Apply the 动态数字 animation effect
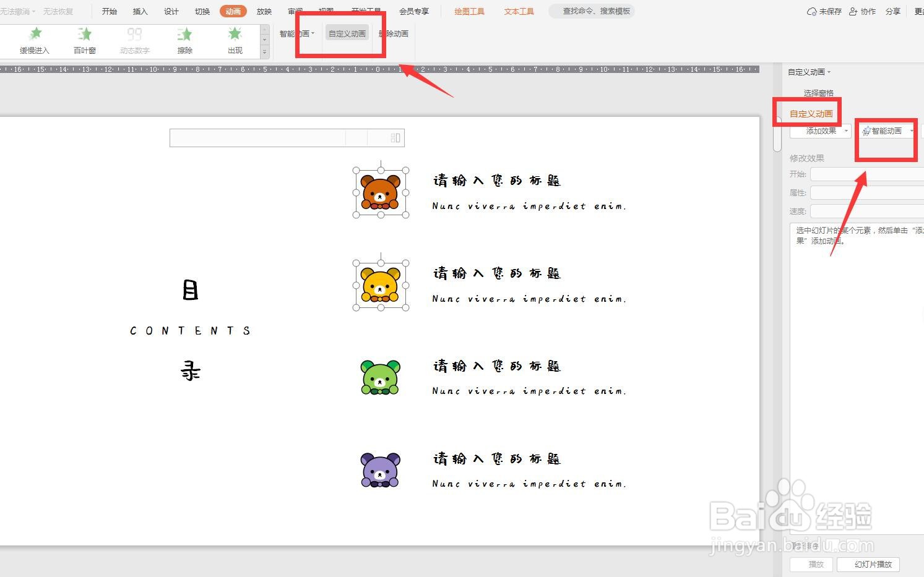The width and height of the screenshot is (924, 577). pyautogui.click(x=134, y=41)
